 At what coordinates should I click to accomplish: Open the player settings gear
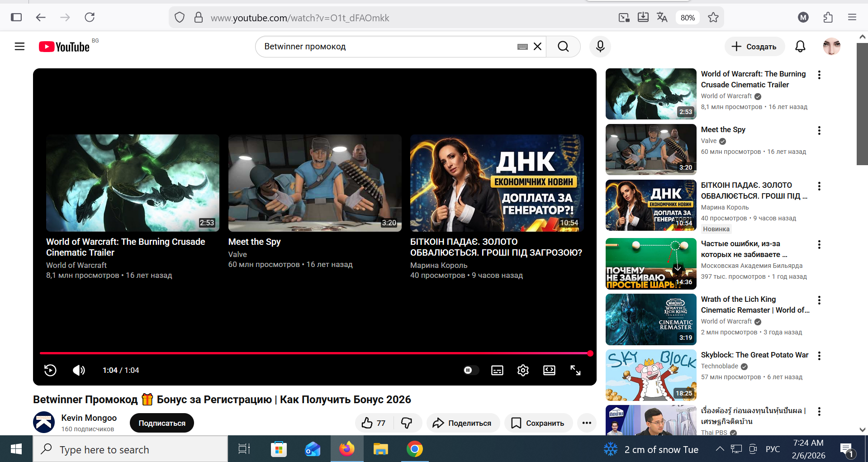point(523,370)
